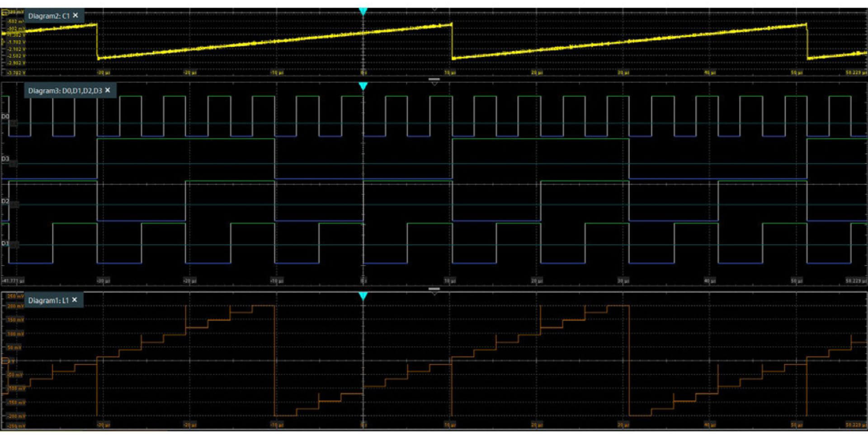Close the Diagram1: L1 tab

pos(75,300)
